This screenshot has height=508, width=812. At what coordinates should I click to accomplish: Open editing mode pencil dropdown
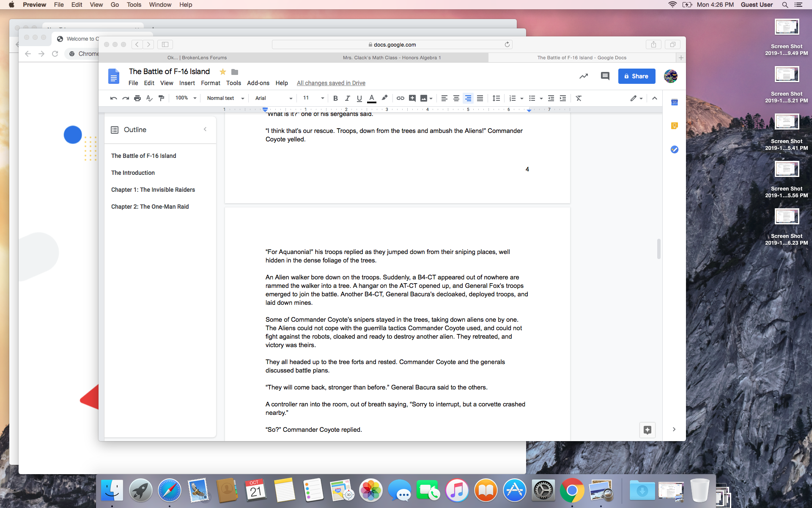click(636, 98)
